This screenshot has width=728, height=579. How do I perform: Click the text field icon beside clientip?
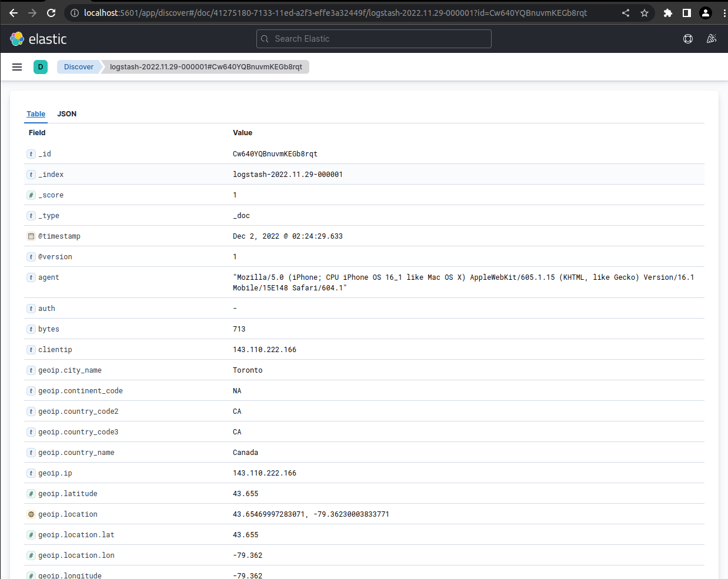[31, 349]
